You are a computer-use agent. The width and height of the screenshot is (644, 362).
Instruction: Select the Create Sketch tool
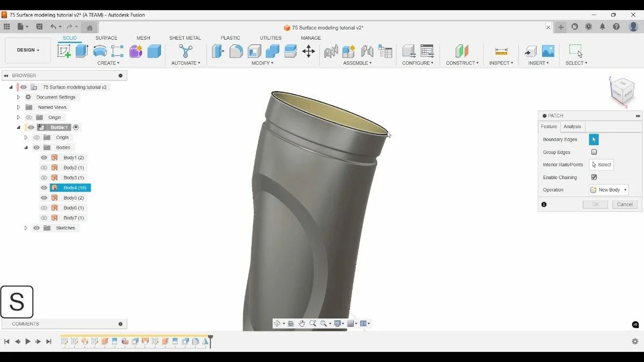[x=64, y=51]
